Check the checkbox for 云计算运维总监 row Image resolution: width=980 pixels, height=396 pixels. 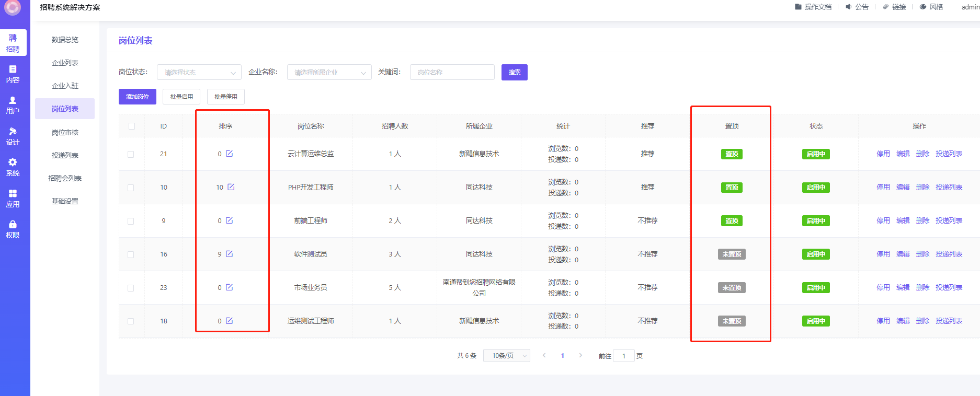[x=131, y=154]
